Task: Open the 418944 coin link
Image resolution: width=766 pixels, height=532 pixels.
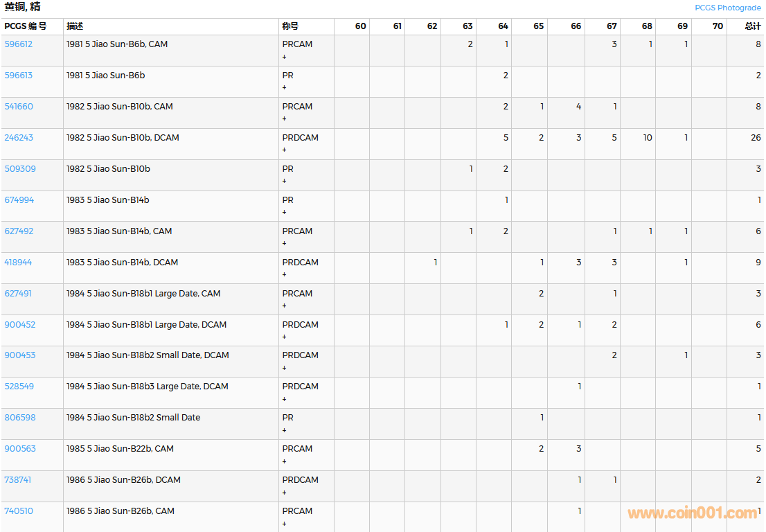Action: tap(19, 263)
